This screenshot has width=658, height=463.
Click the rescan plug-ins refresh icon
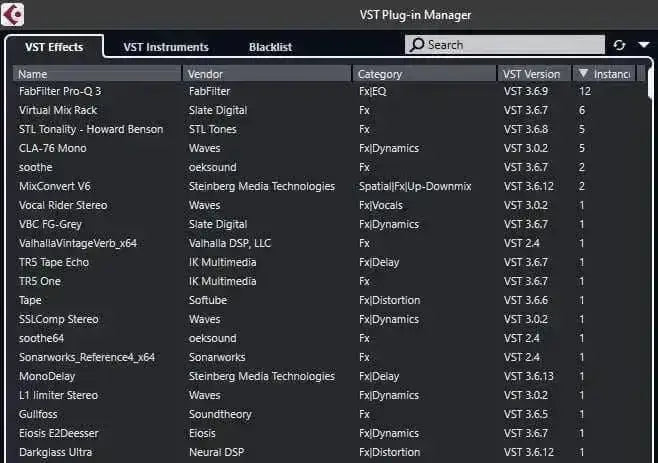tap(619, 45)
